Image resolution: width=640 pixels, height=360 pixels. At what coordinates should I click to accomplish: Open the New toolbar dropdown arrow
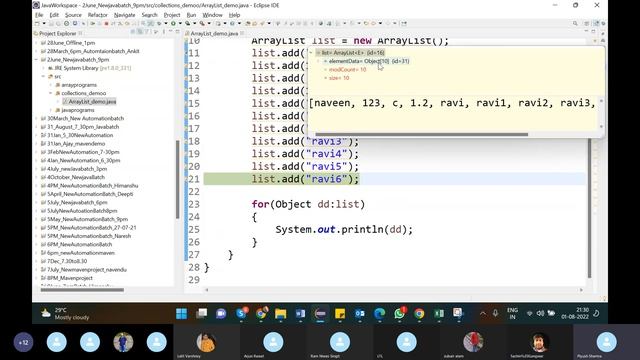tap(44, 23)
